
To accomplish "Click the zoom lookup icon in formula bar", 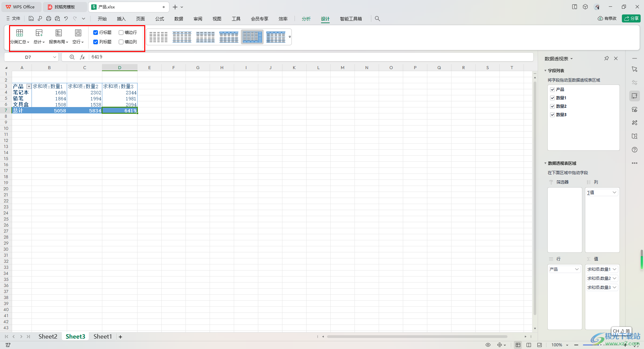I will coord(72,57).
